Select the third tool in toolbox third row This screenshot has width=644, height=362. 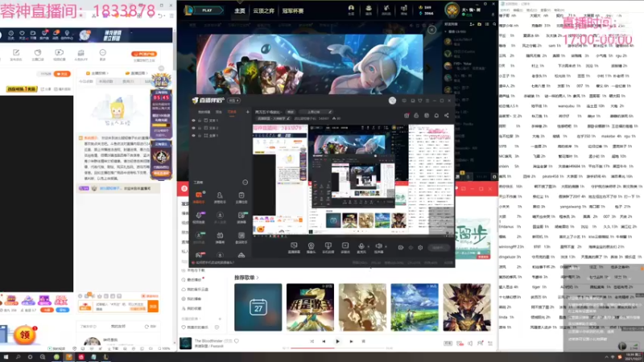click(x=241, y=237)
